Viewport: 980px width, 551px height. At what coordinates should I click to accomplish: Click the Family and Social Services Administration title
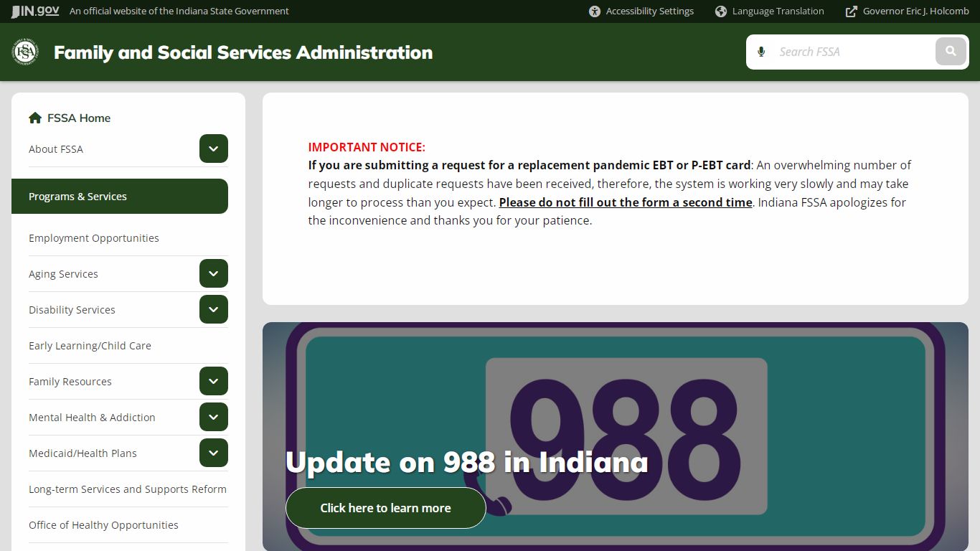coord(243,52)
